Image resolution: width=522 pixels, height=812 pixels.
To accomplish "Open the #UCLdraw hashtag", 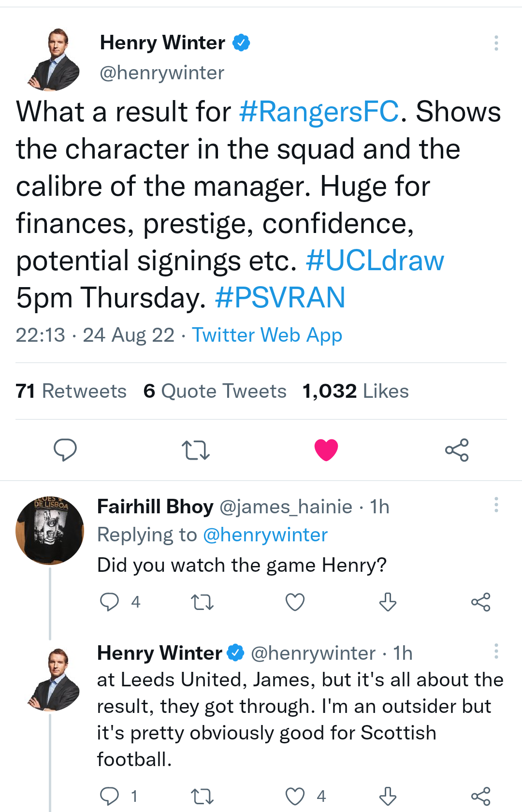I will tap(375, 261).
